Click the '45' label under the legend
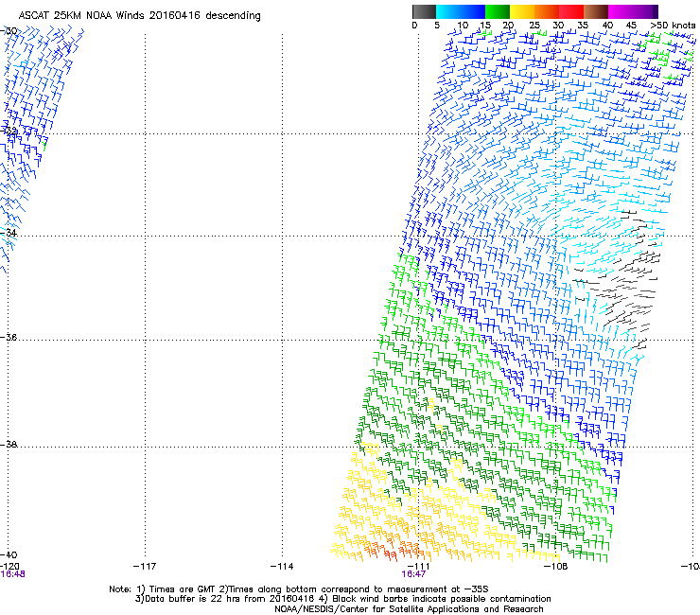This screenshot has height=615, width=700. [631, 26]
